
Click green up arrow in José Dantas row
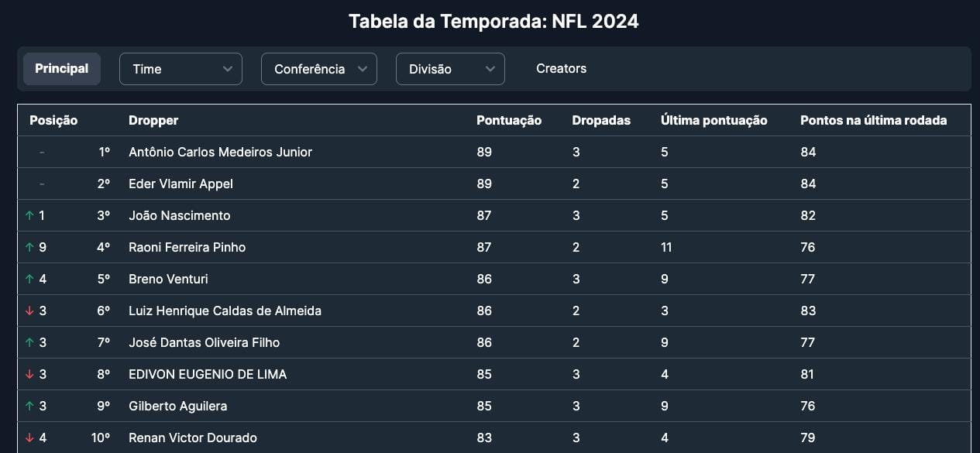[29, 343]
